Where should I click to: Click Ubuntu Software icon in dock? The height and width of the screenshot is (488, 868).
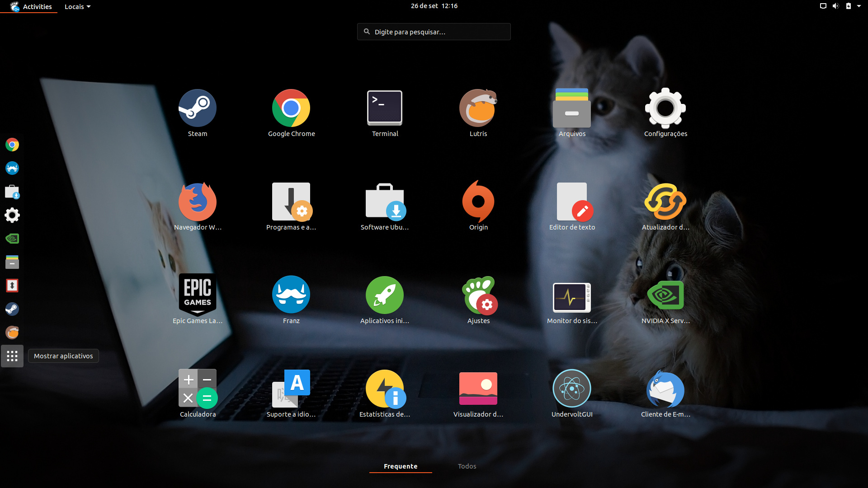12,192
